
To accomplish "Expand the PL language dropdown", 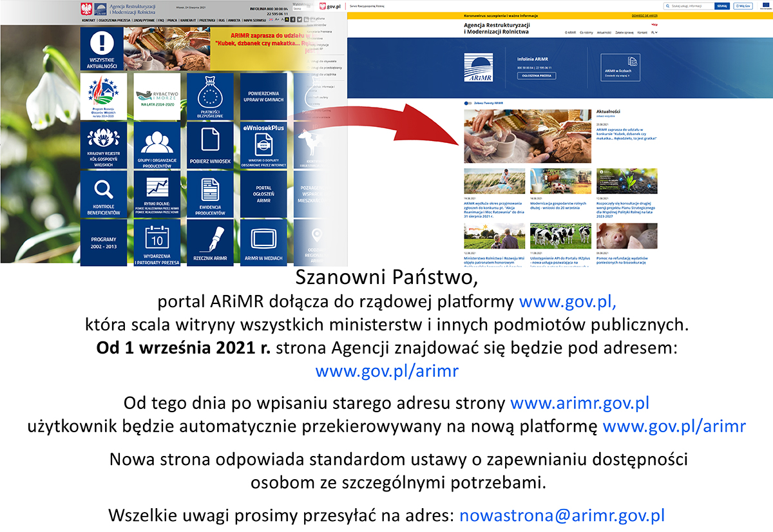I will [x=654, y=32].
